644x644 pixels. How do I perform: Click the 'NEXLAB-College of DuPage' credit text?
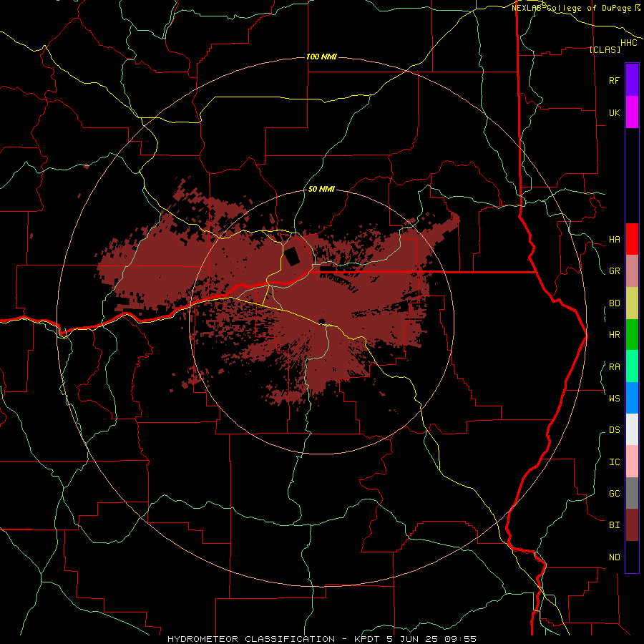(x=571, y=8)
